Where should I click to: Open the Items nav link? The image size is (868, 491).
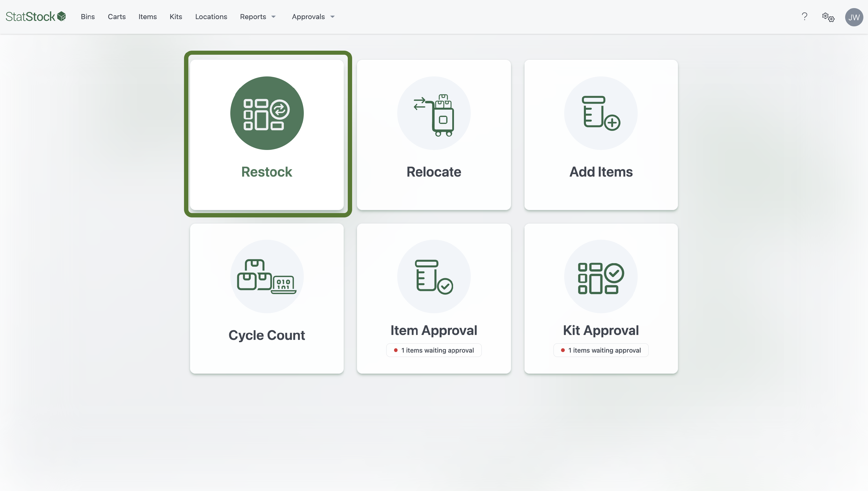(x=148, y=17)
